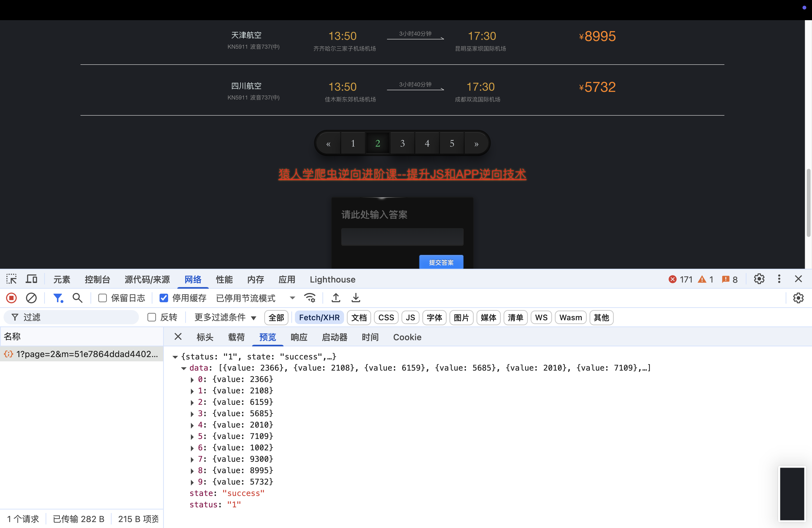Go to page 3 in pagination
This screenshot has height=528, width=812.
point(402,143)
